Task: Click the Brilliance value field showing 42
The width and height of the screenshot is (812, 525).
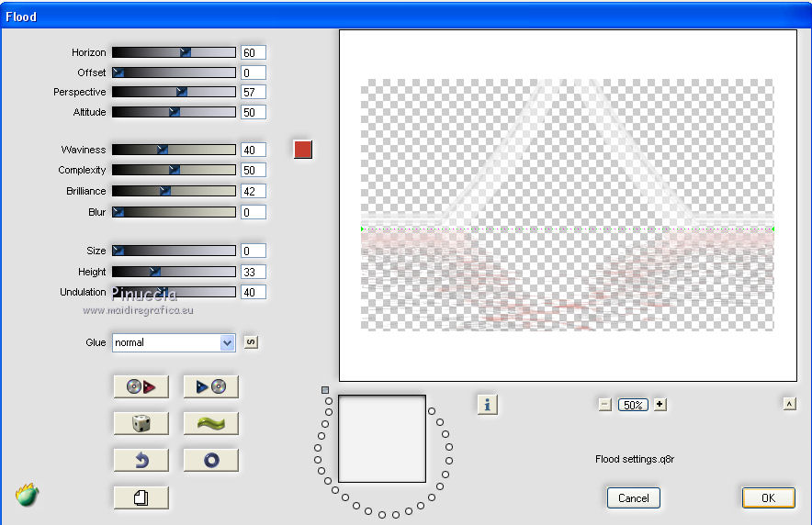Action: point(254,191)
